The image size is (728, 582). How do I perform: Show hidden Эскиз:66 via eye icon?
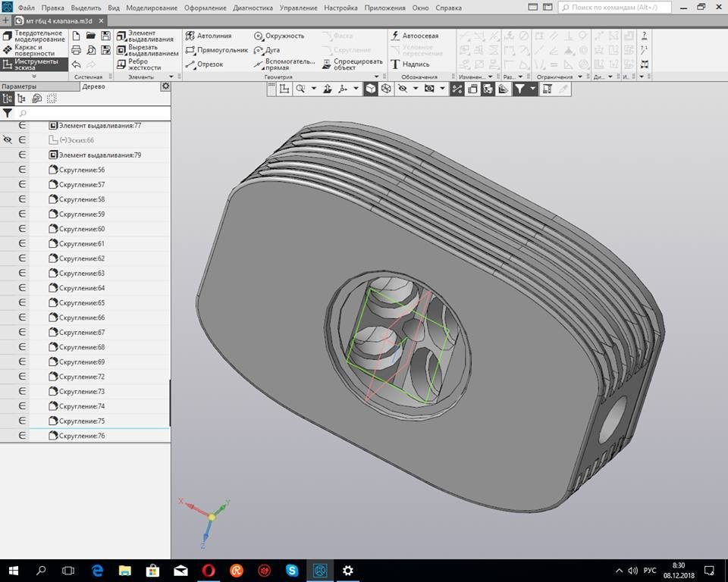pyautogui.click(x=8, y=140)
